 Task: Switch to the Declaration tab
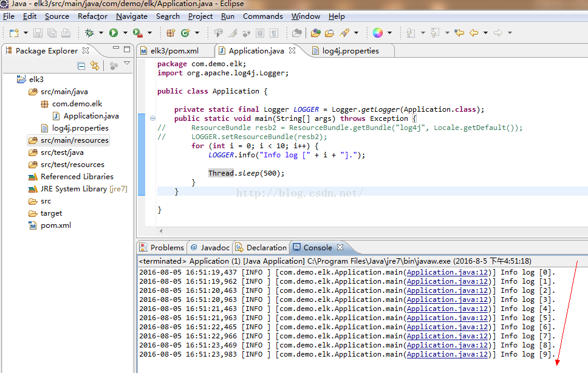point(261,247)
